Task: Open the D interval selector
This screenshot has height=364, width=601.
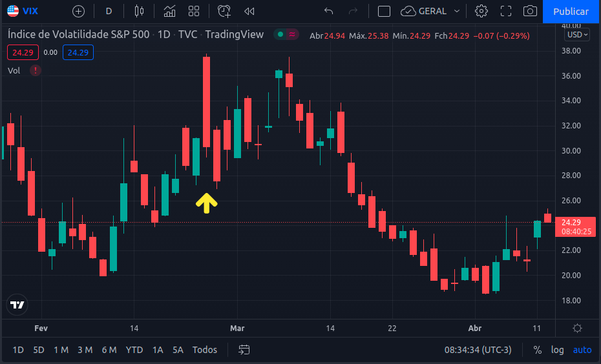Action: (109, 12)
